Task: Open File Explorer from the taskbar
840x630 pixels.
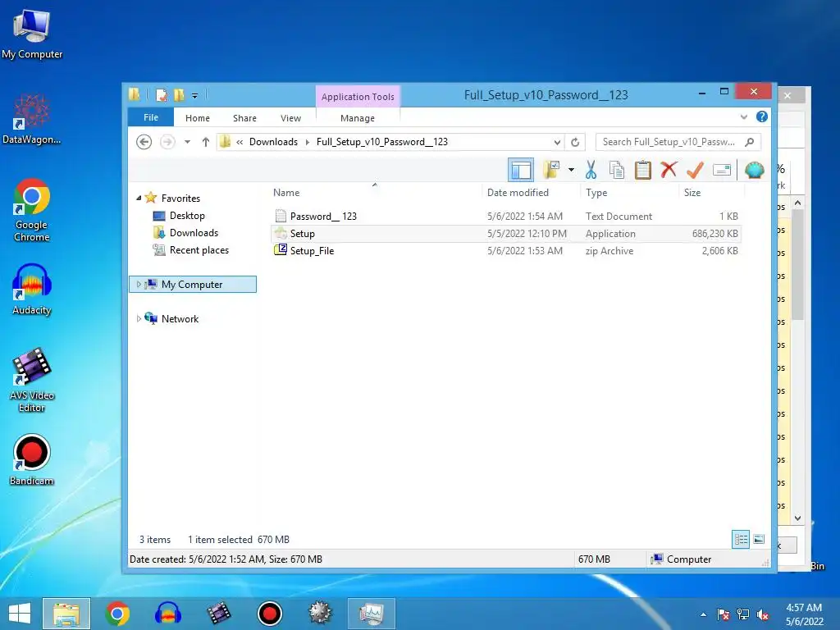Action: click(66, 614)
